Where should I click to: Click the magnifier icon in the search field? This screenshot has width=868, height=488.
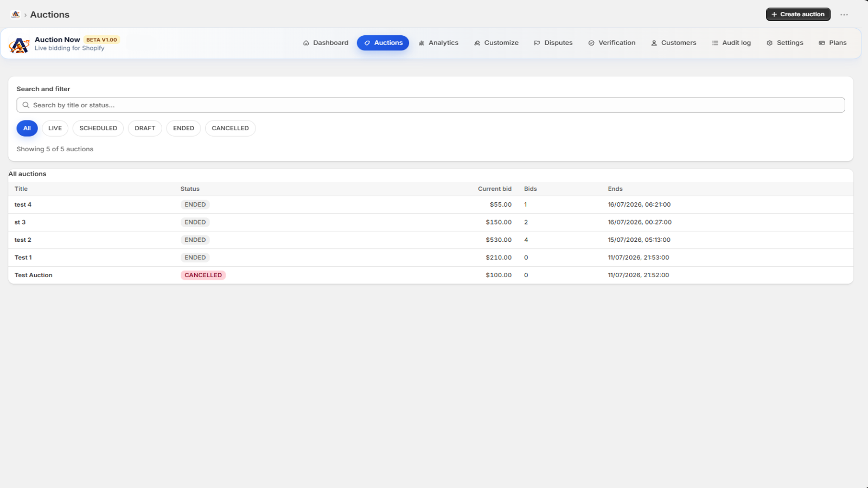click(25, 105)
